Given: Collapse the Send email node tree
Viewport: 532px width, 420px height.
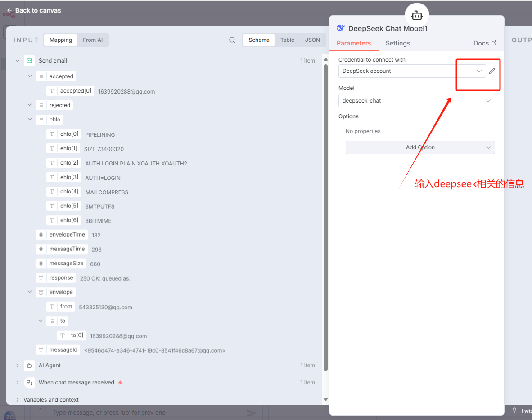Looking at the screenshot, I should 18,61.
